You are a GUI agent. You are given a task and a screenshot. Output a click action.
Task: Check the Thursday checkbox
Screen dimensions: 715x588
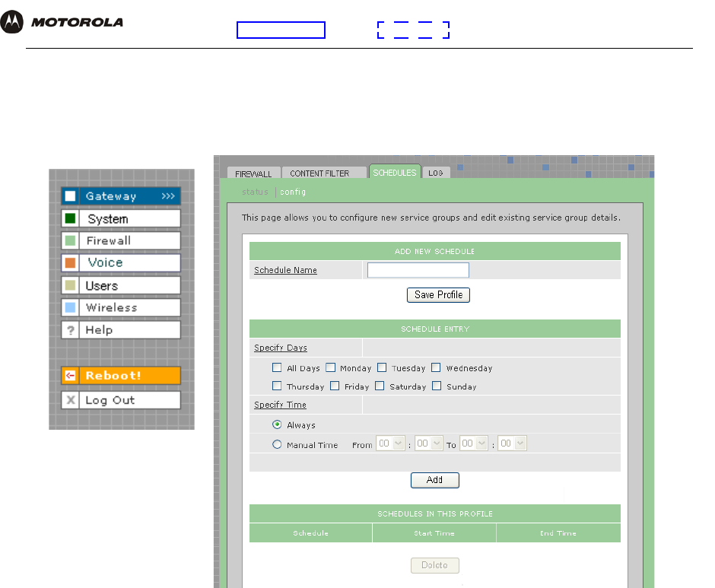point(277,386)
